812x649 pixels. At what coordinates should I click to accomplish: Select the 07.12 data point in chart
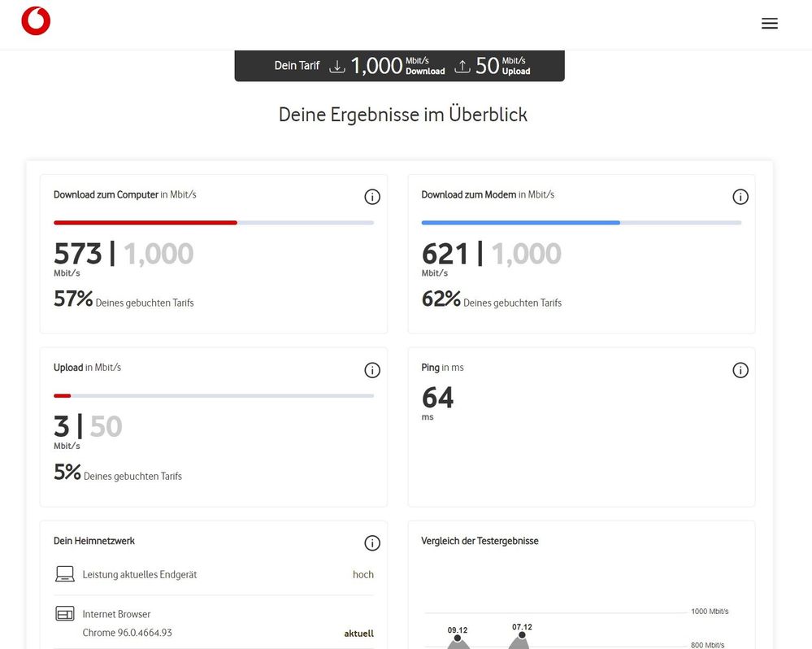(x=522, y=635)
